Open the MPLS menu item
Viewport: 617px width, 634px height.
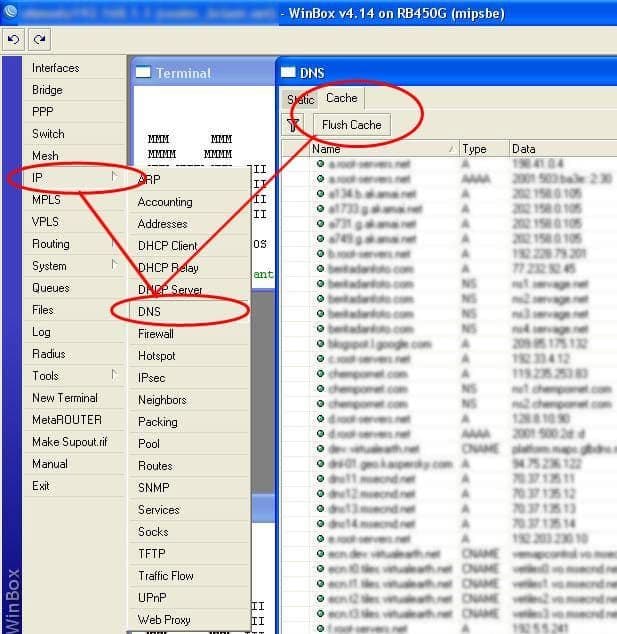pyautogui.click(x=74, y=200)
